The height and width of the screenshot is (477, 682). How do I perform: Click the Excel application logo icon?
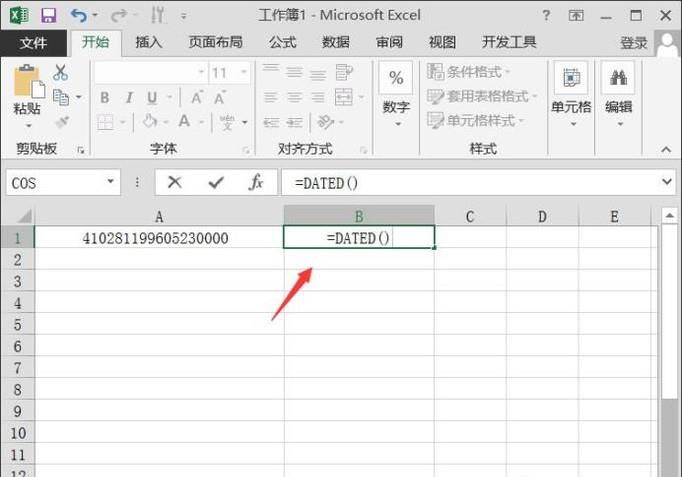click(x=19, y=16)
